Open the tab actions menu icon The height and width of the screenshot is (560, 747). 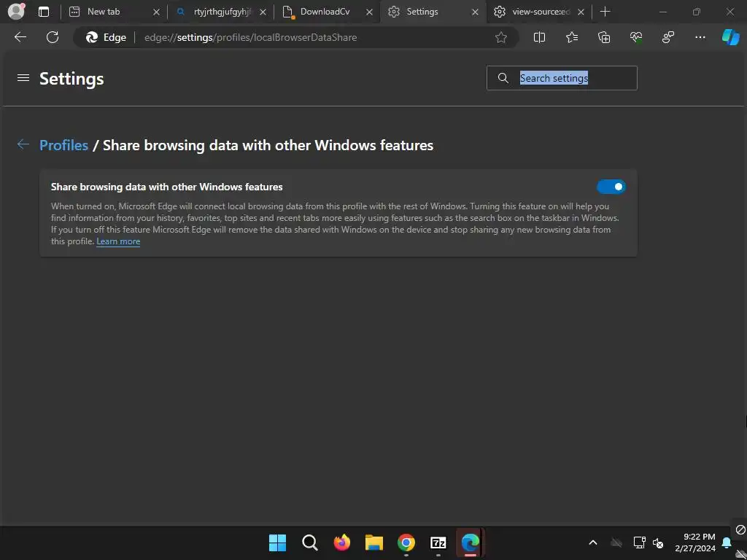tap(44, 12)
